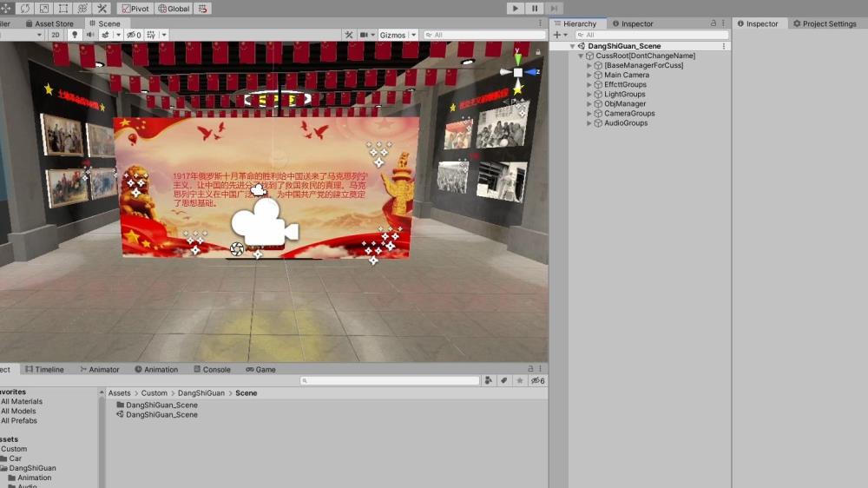Select the Rect transform tool

63,9
